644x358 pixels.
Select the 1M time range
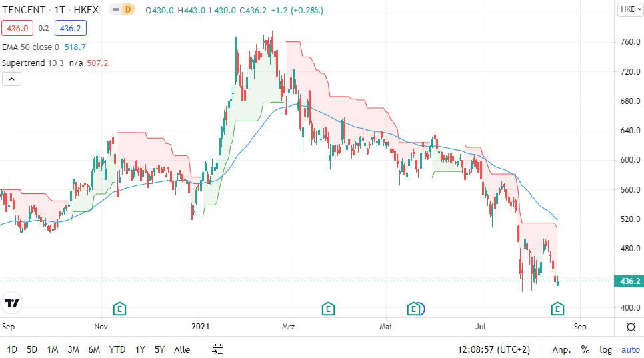point(53,350)
